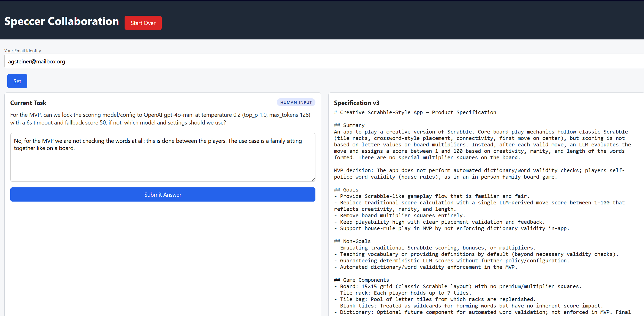
Task: Click the ## Summary heading in the specification
Action: pos(349,125)
